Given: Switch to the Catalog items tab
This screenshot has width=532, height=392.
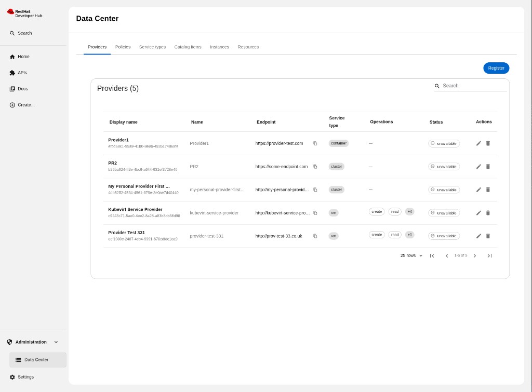Looking at the screenshot, I should coord(188,47).
